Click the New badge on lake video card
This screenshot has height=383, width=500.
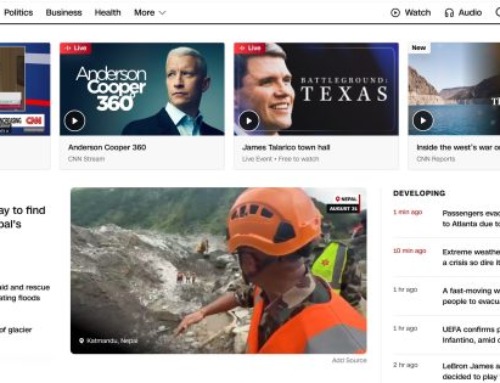click(419, 48)
